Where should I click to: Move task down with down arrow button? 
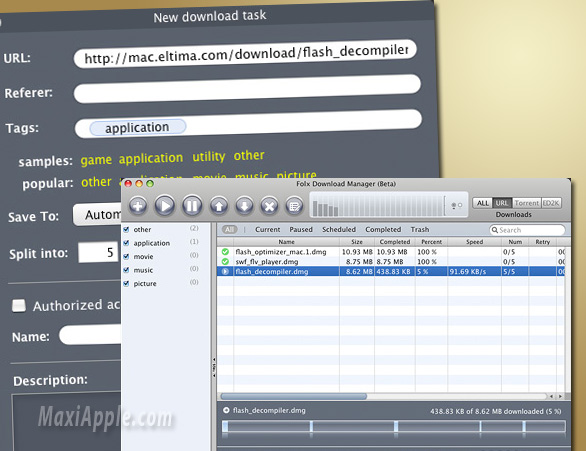point(244,206)
